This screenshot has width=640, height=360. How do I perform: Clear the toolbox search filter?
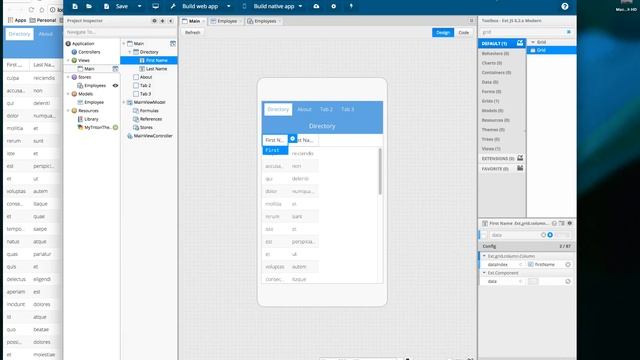tap(569, 32)
